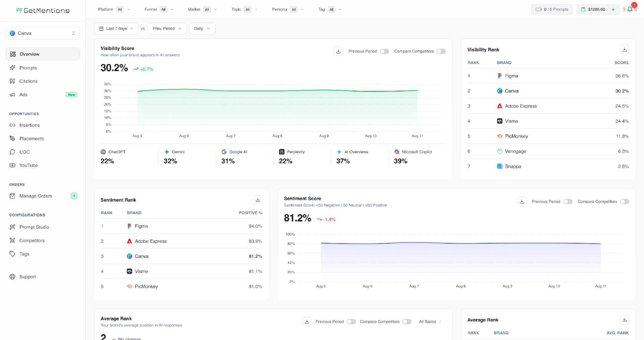Open Prompt Studio

pos(43,227)
